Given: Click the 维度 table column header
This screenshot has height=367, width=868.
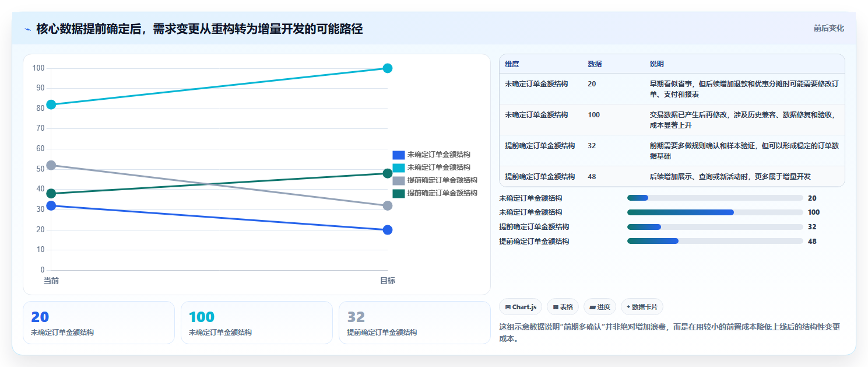Looking at the screenshot, I should (512, 64).
